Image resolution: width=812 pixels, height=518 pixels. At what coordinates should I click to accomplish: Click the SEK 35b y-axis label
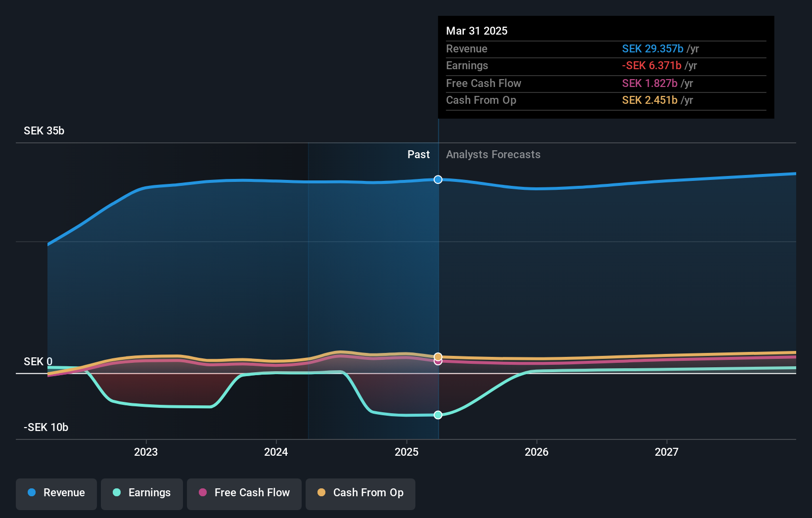point(44,130)
